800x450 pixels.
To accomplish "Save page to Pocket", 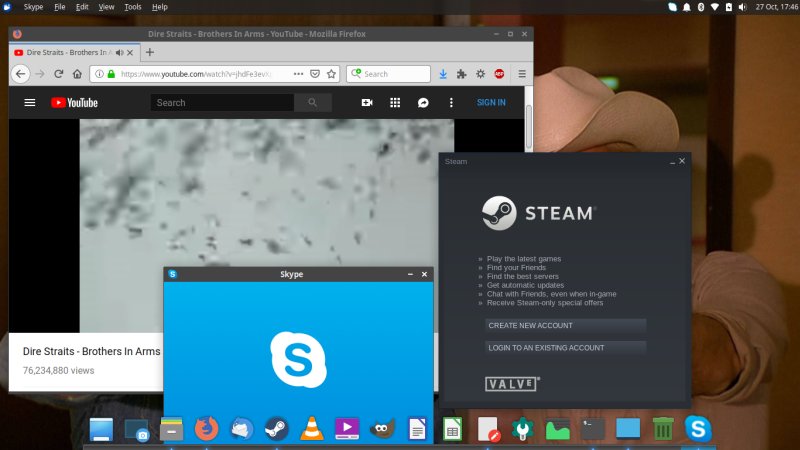I will click(x=315, y=74).
